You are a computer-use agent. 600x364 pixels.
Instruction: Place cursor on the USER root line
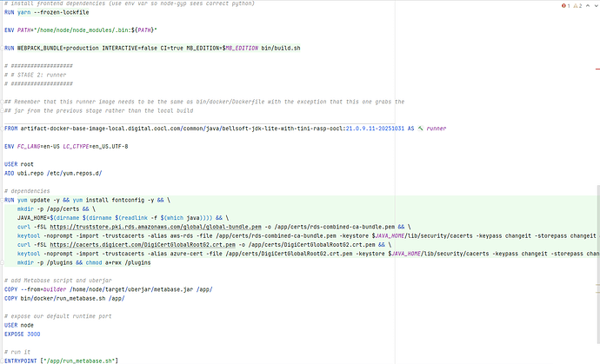point(19,163)
